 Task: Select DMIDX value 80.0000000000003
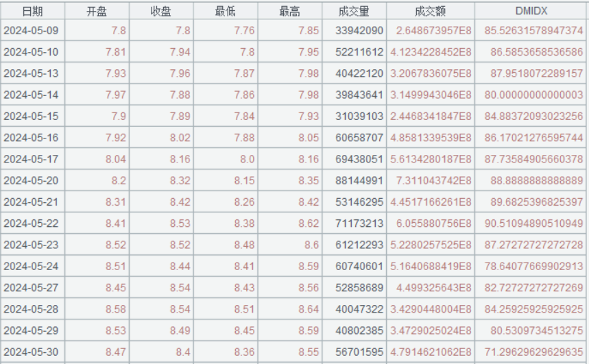point(533,95)
